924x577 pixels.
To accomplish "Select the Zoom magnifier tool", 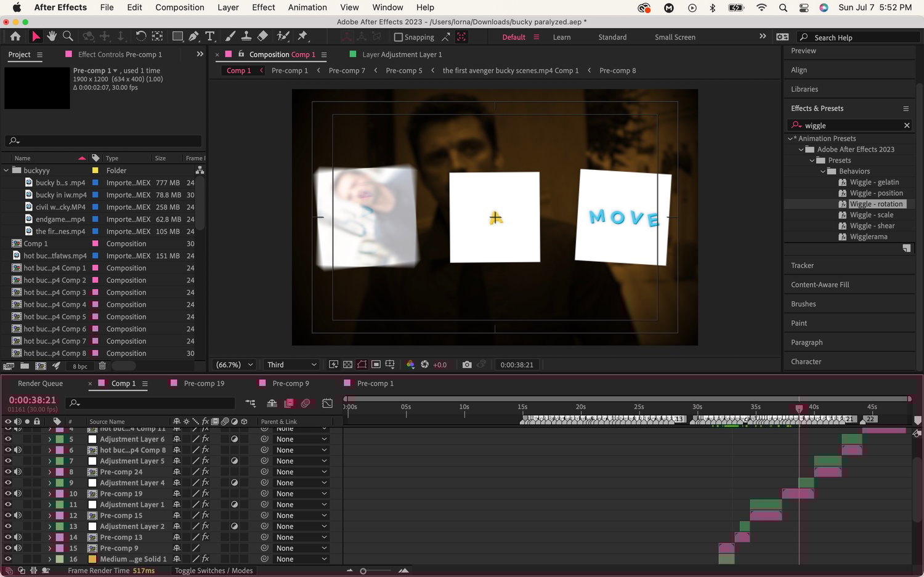I will (x=68, y=36).
